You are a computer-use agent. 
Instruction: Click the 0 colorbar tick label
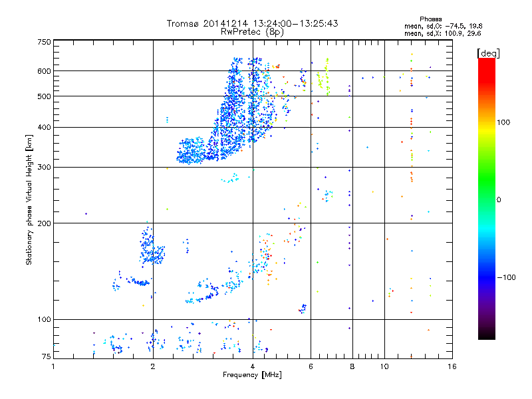(x=499, y=200)
